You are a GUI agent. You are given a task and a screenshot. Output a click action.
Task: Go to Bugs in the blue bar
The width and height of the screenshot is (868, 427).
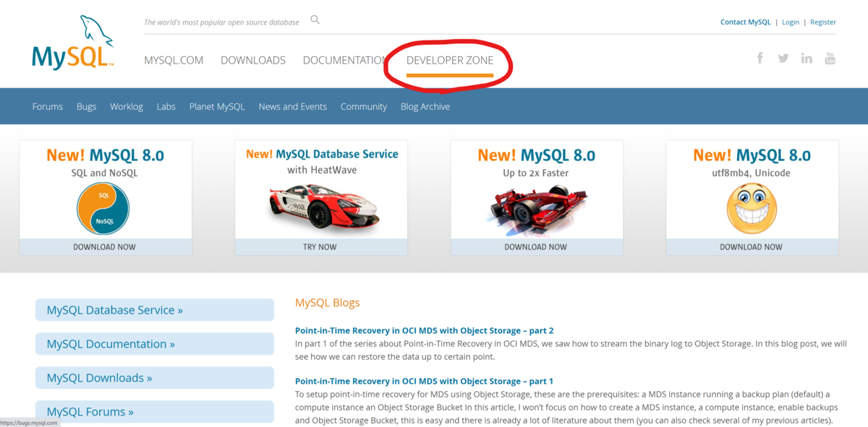pyautogui.click(x=86, y=106)
